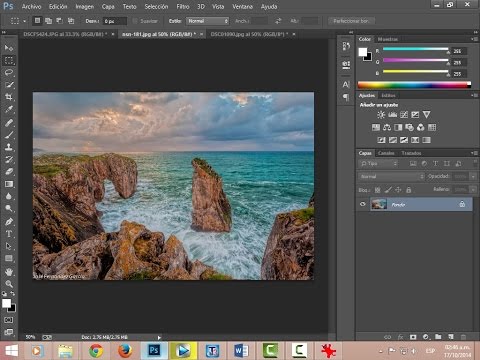Select the Clone Stamp tool
This screenshot has height=360, width=480.
[9, 147]
